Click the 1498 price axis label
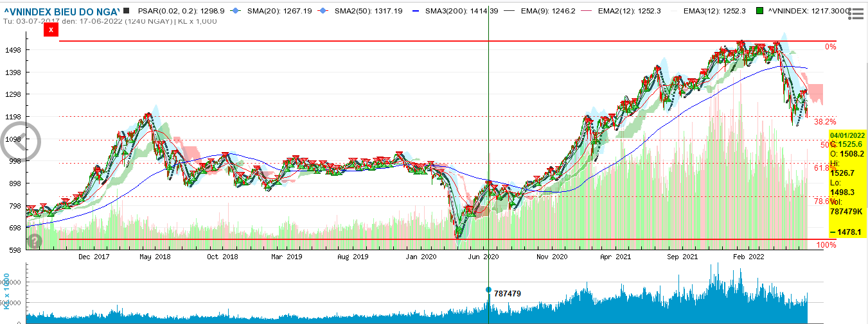 tap(12, 50)
